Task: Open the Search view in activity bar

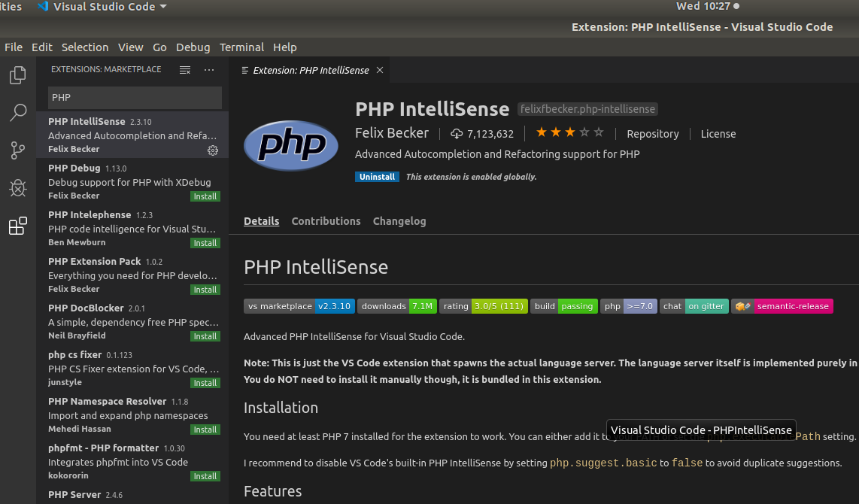Action: tap(17, 113)
